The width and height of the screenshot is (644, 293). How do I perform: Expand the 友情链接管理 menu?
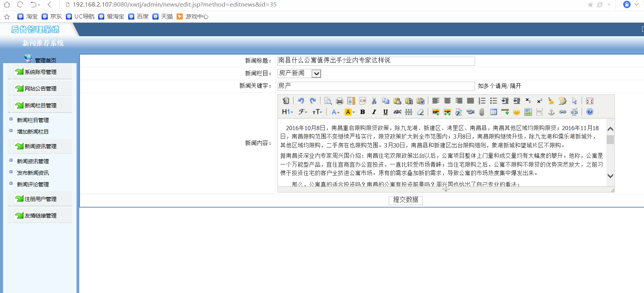40,216
